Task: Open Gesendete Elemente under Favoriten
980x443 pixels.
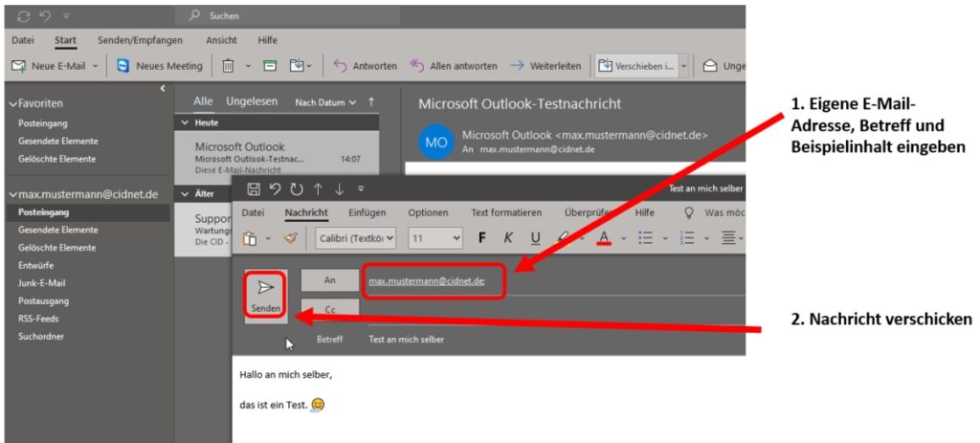Action: (x=58, y=142)
